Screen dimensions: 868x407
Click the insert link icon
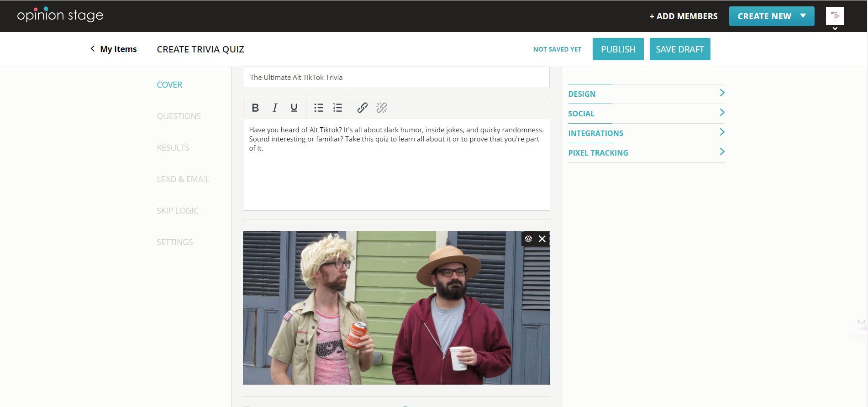pyautogui.click(x=362, y=108)
